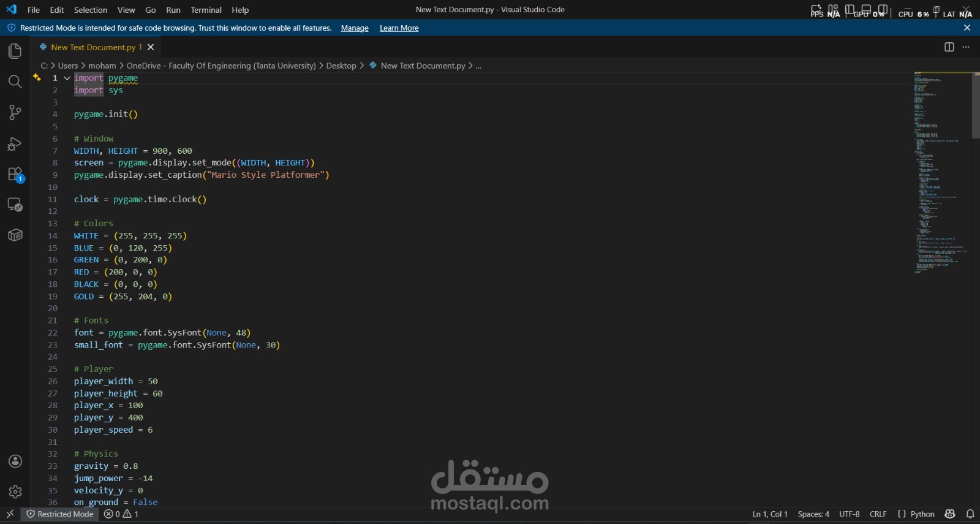Open the Terminal menu

tap(206, 10)
